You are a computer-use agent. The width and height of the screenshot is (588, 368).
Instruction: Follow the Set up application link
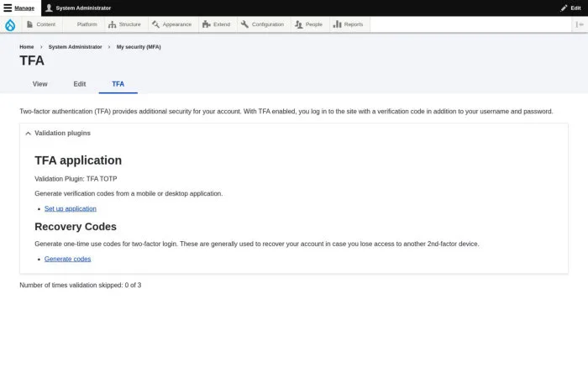(71, 208)
